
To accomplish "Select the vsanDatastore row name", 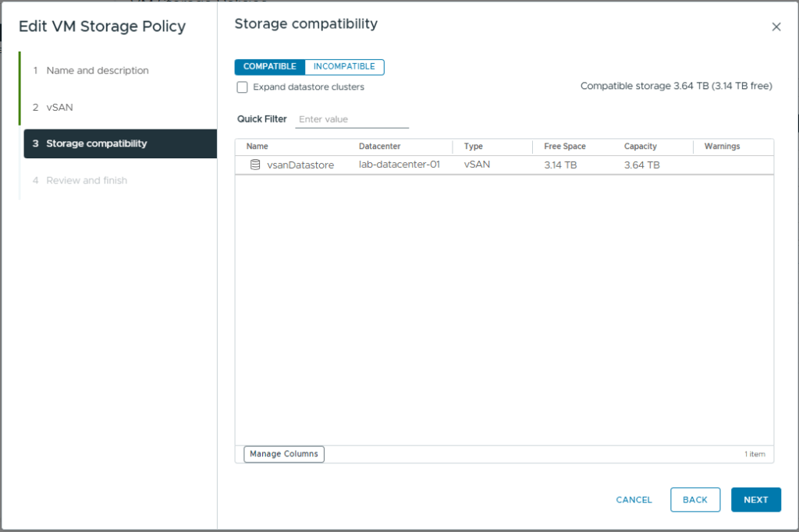I will (x=300, y=165).
